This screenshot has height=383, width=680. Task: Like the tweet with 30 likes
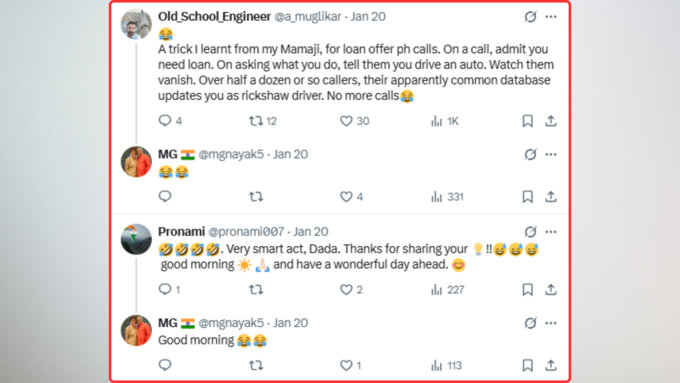click(354, 121)
